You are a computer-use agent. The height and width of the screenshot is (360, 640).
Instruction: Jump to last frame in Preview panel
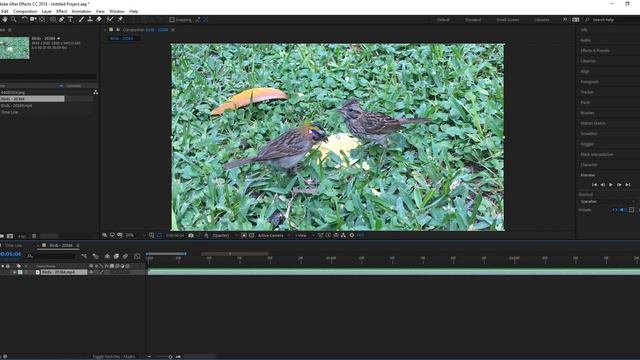point(628,185)
